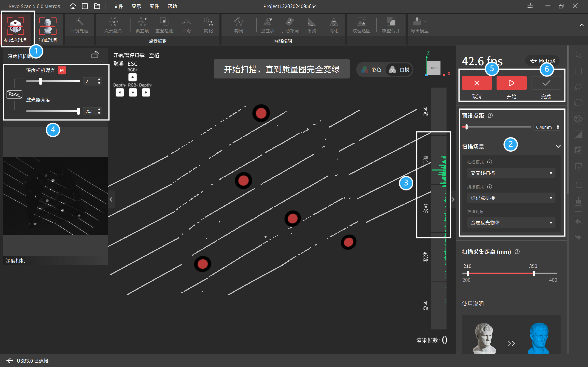Select 标记点拼接 stitching mode dropdown
Viewport: 588px width, 367px height.
511,198
